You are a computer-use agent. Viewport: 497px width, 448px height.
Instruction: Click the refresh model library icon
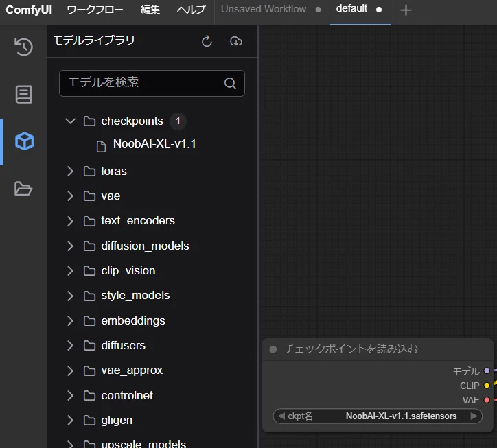coord(207,41)
